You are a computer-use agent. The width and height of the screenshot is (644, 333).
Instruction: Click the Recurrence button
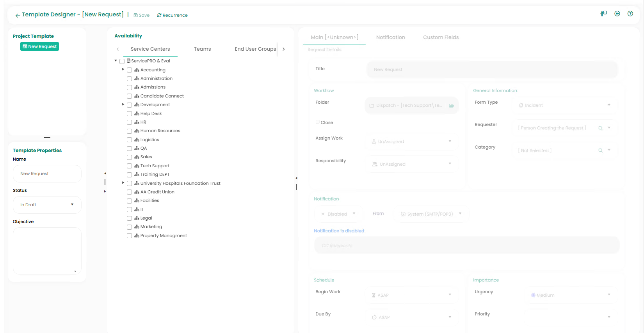coord(172,15)
